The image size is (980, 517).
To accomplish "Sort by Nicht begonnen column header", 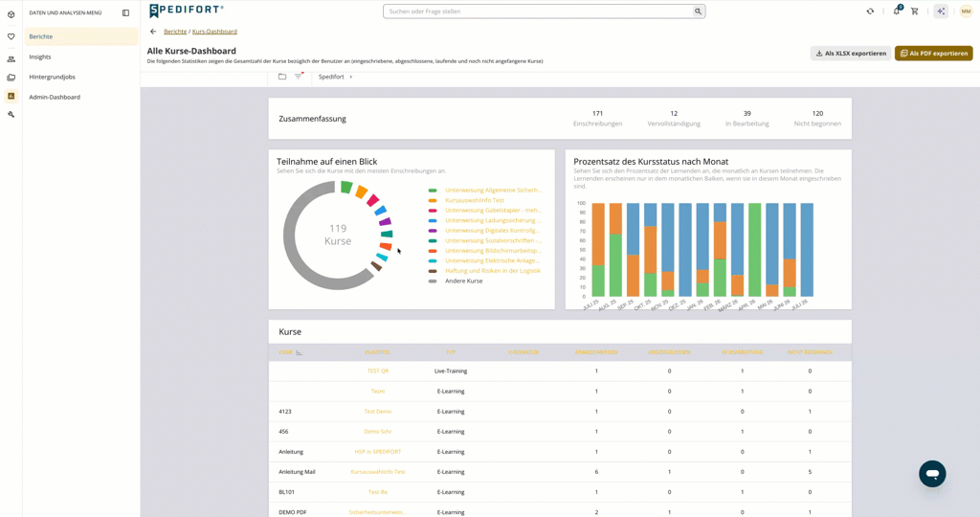I will (x=810, y=352).
